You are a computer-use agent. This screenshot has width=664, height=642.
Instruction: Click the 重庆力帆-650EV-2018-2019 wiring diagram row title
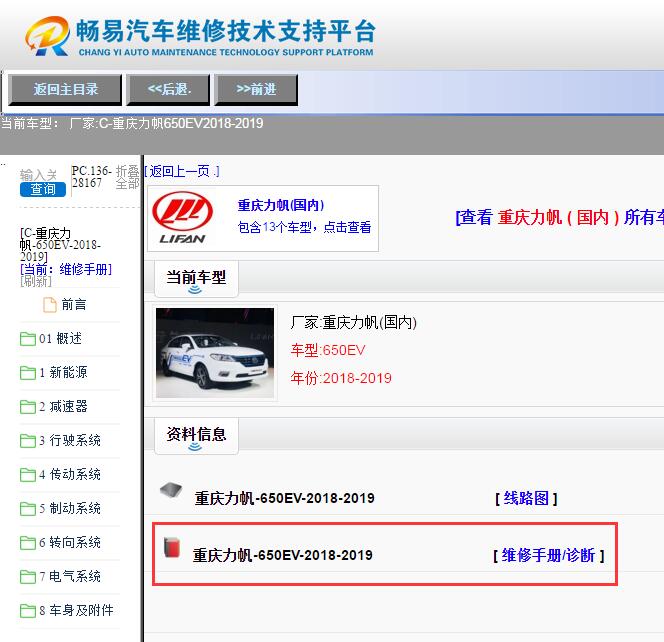284,498
